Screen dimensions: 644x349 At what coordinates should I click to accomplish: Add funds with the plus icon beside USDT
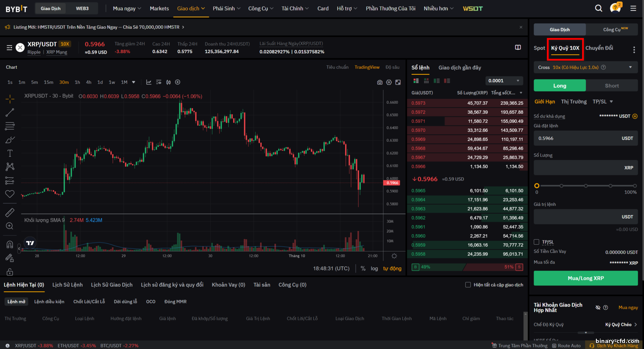point(635,116)
